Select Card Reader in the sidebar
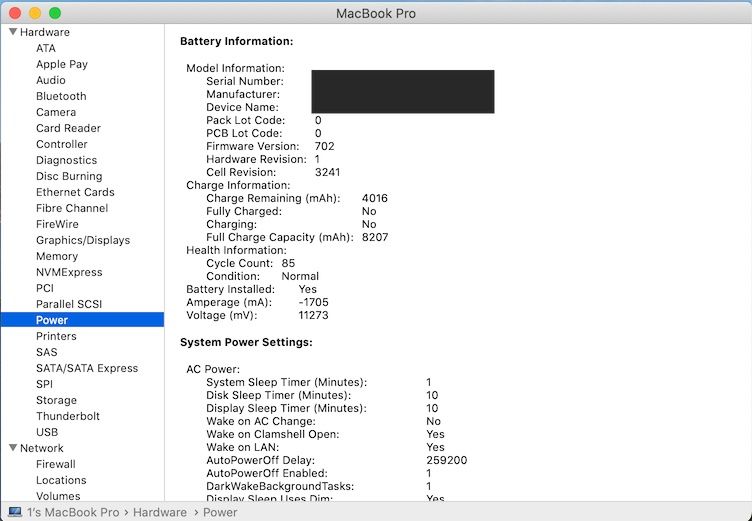The height and width of the screenshot is (521, 752). [69, 128]
